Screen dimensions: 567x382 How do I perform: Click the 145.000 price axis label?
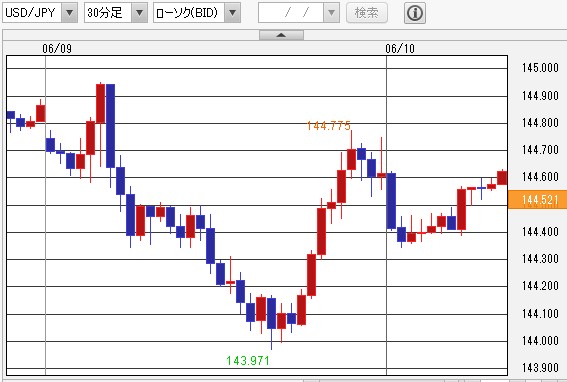(x=540, y=68)
